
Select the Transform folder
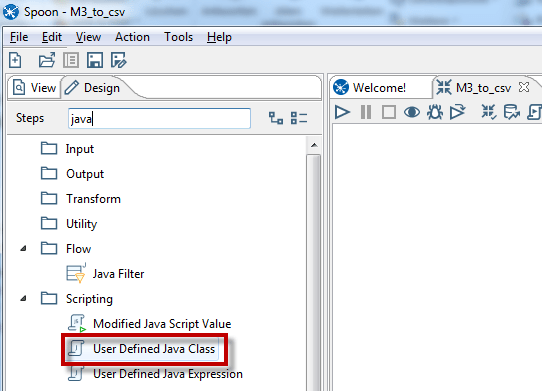click(93, 199)
